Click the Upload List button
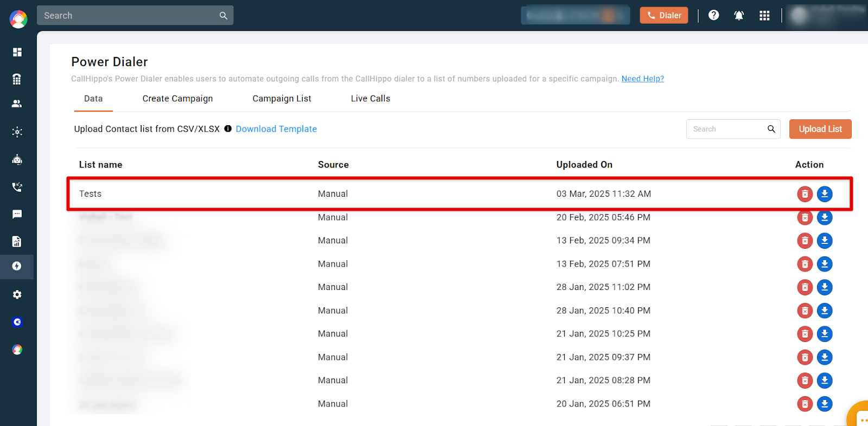Viewport: 868px width, 426px height. point(820,129)
